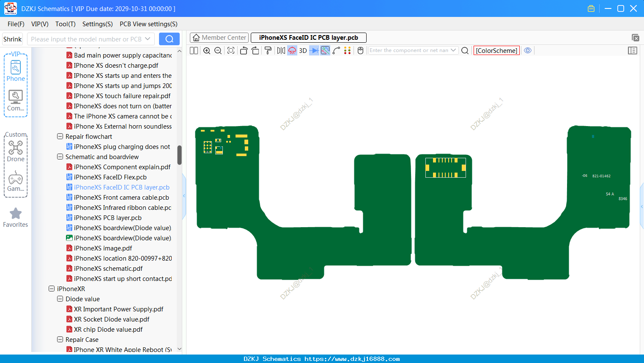The height and width of the screenshot is (363, 644).
Task: Fit PCB to the view window
Action: (231, 51)
